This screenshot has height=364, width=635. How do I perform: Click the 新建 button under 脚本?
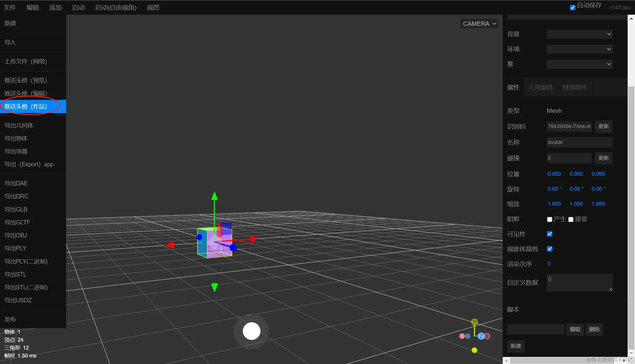516,346
